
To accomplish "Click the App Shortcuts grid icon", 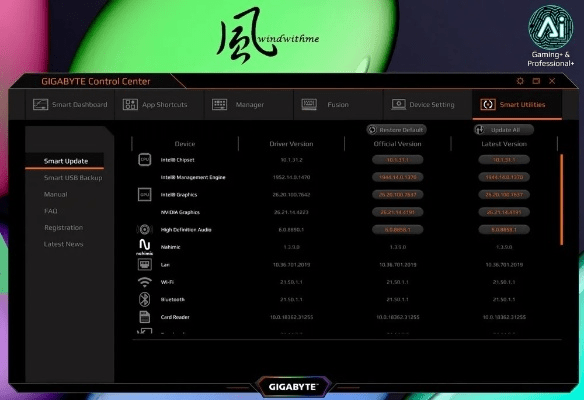I will 130,104.
